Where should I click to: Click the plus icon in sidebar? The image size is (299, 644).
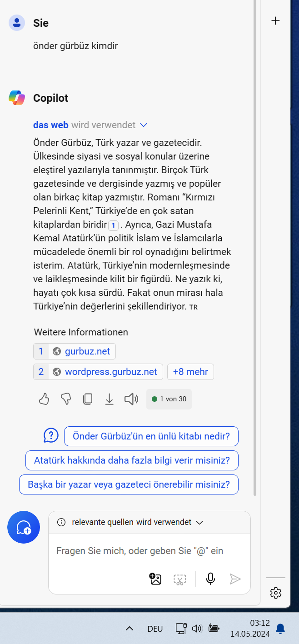pos(275,20)
